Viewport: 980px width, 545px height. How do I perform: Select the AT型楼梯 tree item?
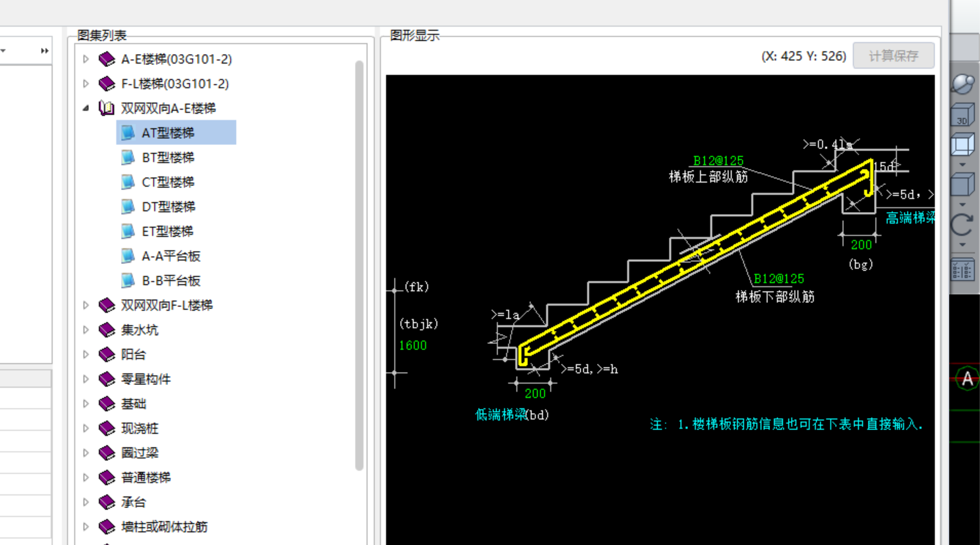(x=176, y=133)
